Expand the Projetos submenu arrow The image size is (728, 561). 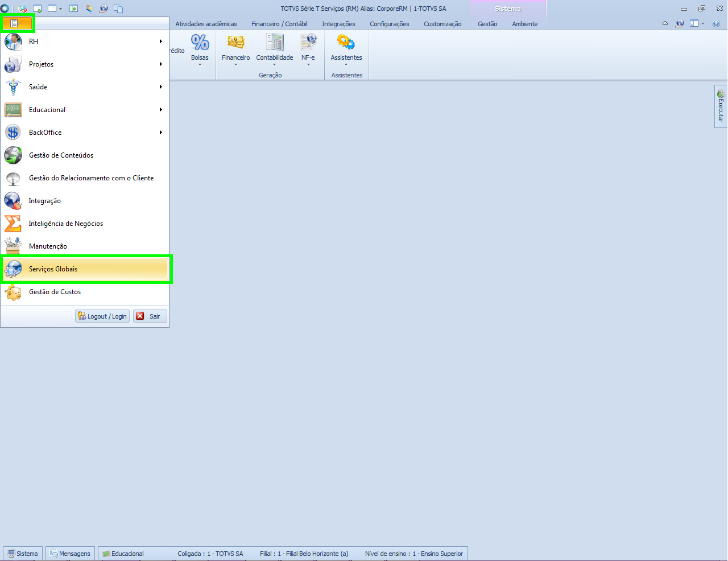[161, 64]
